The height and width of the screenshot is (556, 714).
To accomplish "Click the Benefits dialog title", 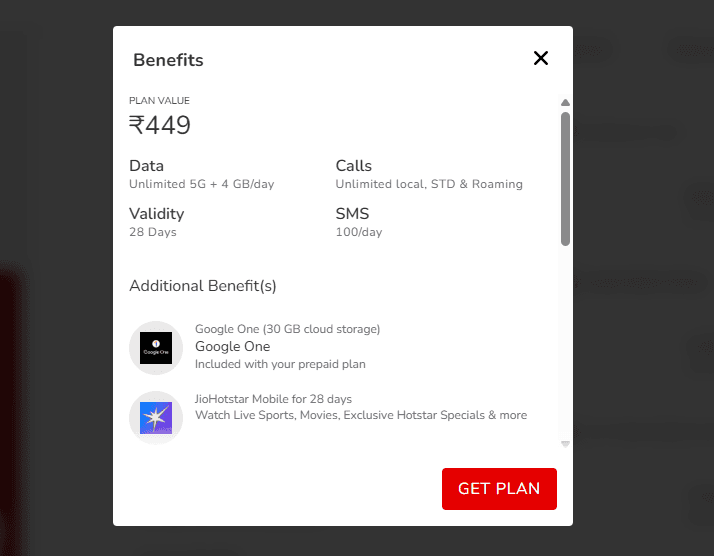I will (x=168, y=60).
